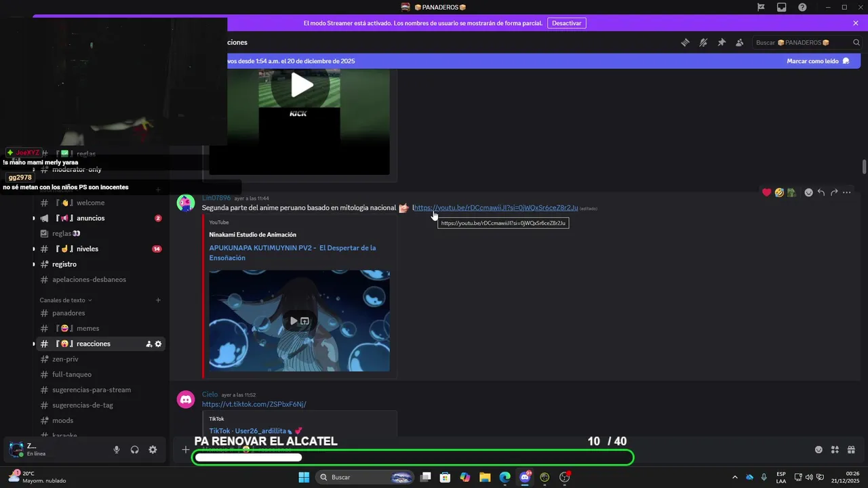Dismiss the streamer mode banner
868x488 pixels.
856,23
